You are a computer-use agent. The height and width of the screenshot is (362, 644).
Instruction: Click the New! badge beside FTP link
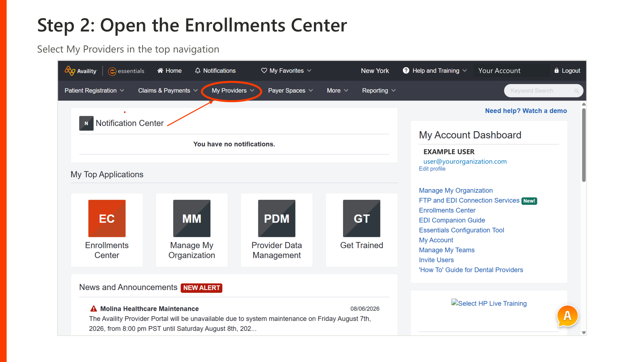coord(529,201)
